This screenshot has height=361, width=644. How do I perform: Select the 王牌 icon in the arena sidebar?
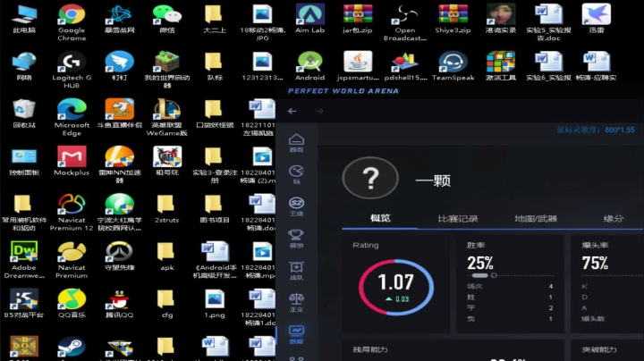[x=297, y=206]
